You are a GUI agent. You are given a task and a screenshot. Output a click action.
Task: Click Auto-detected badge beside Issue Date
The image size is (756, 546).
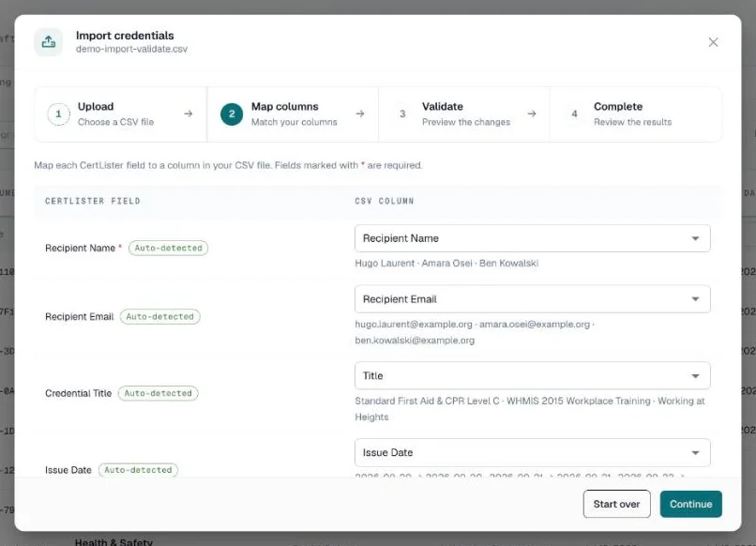click(138, 470)
